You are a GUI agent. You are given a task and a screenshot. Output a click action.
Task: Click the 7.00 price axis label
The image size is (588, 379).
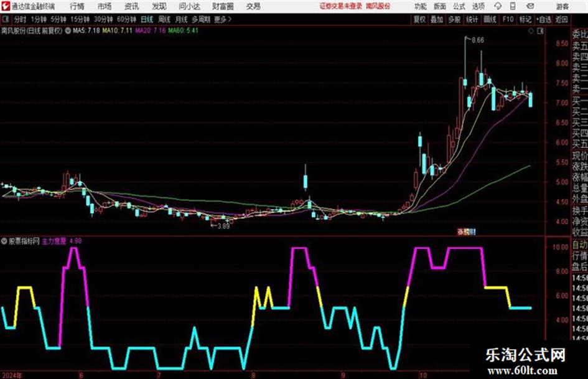562,103
